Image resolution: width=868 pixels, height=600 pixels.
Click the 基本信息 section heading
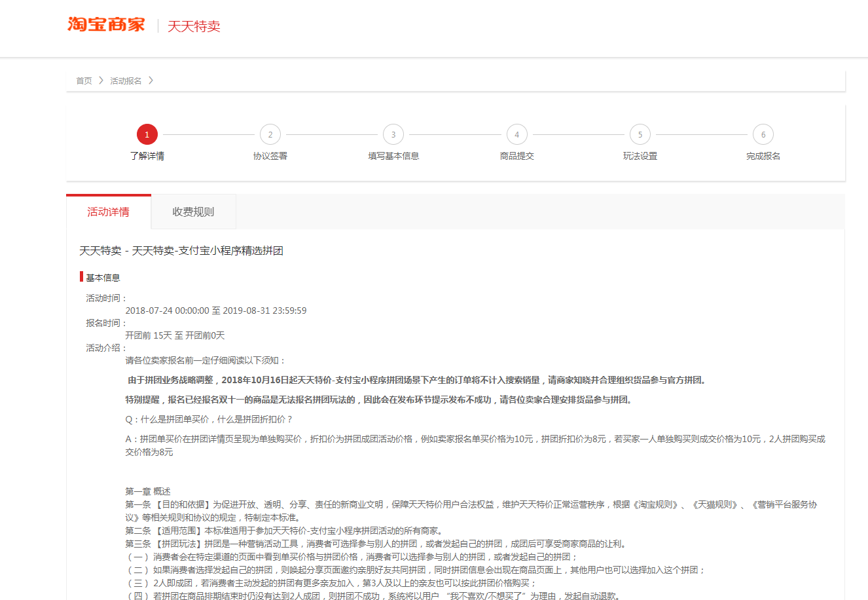[103, 278]
